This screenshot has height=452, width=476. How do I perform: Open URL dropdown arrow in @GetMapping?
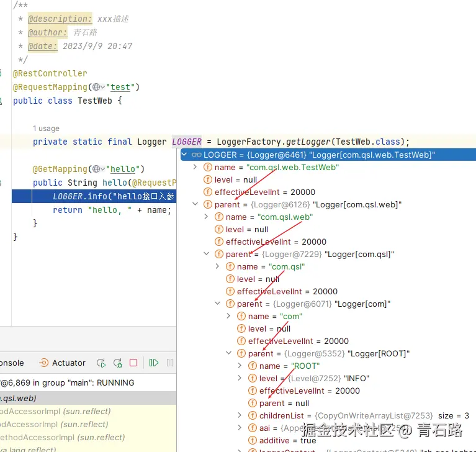[103, 169]
